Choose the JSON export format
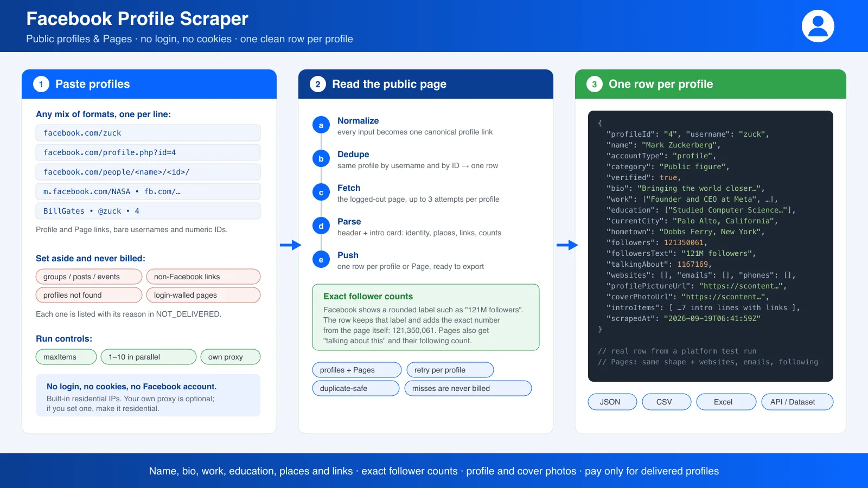This screenshot has height=488, width=868. pyautogui.click(x=612, y=402)
